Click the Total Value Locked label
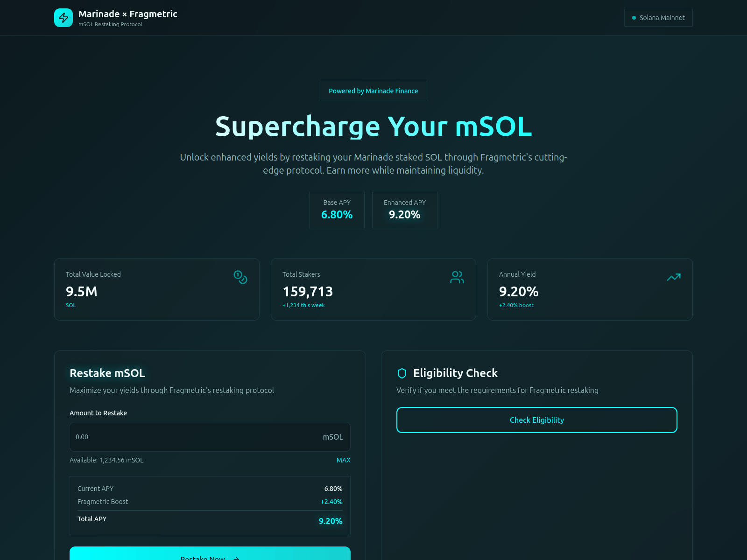Viewport: 747px width, 560px height. pos(93,274)
